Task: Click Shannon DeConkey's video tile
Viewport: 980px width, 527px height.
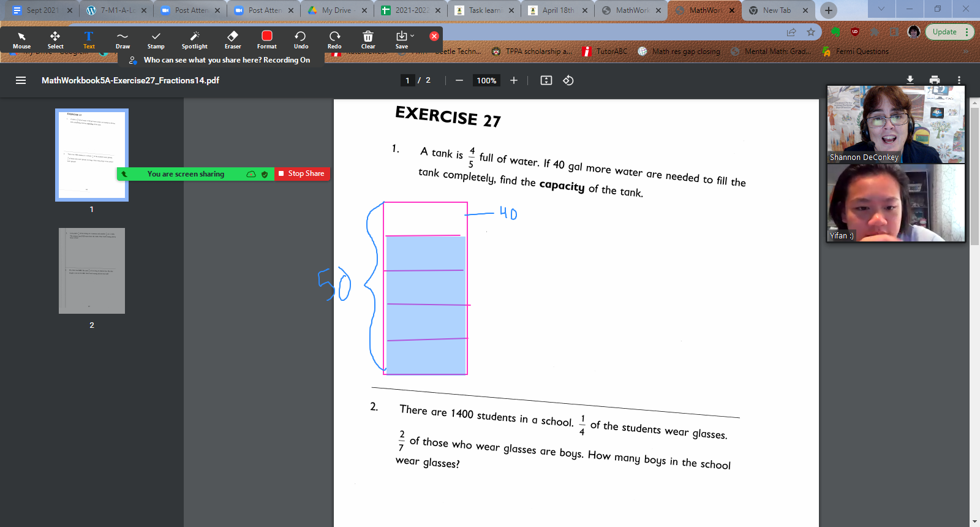Action: click(x=896, y=124)
